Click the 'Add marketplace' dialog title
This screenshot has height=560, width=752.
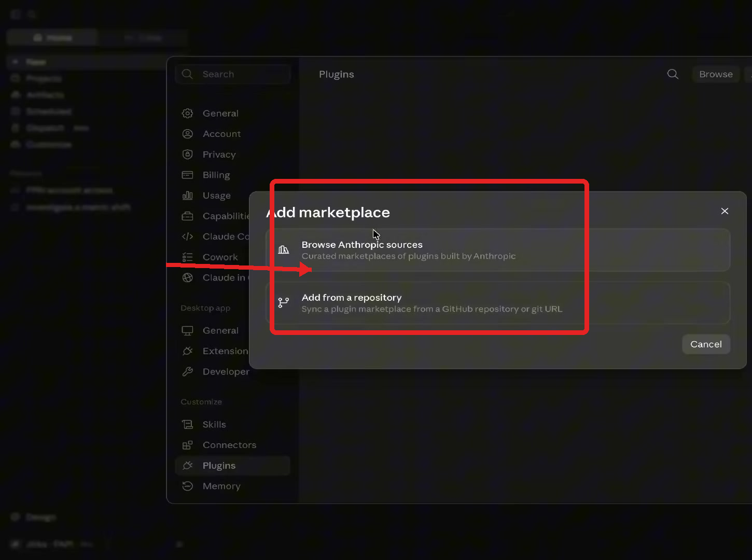[x=328, y=213]
